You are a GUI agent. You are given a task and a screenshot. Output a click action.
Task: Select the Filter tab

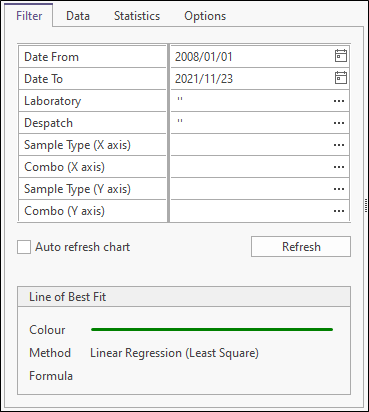coord(29,16)
